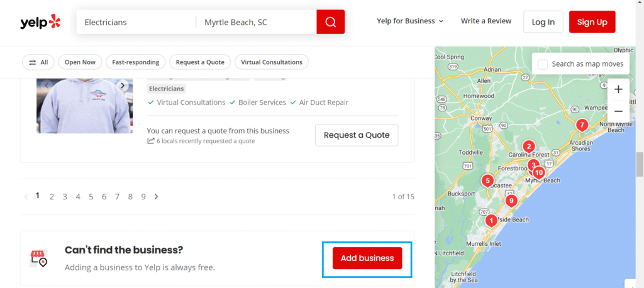
Task: Show next business photo arrow
Action: pyautogui.click(x=123, y=86)
